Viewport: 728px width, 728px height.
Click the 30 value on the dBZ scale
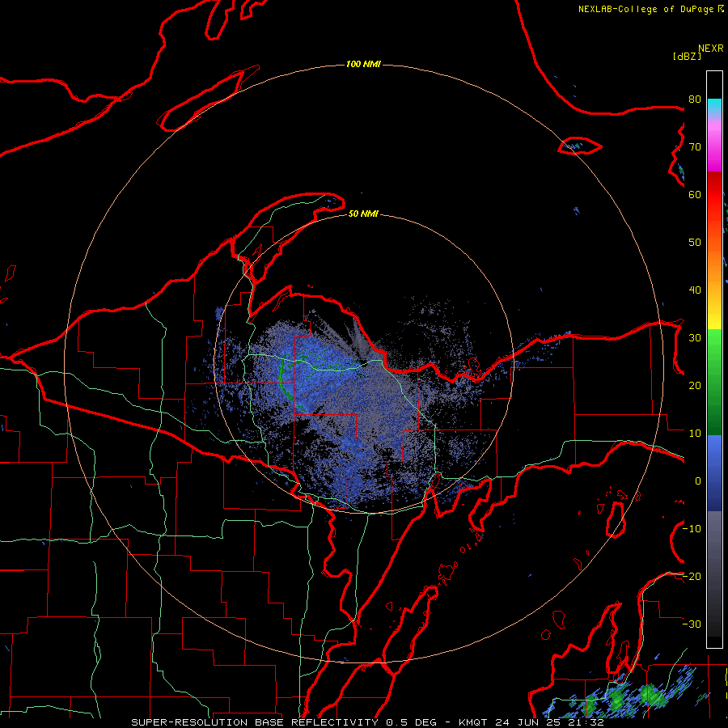pos(695,338)
